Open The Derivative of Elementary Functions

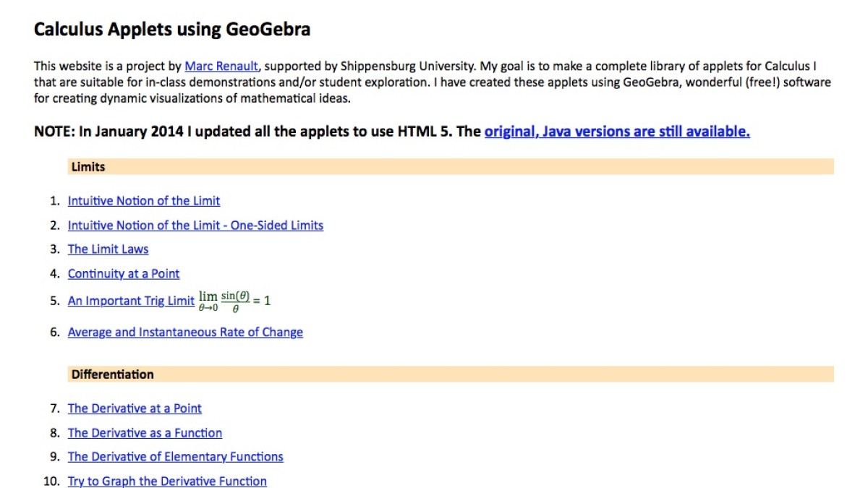point(175,456)
